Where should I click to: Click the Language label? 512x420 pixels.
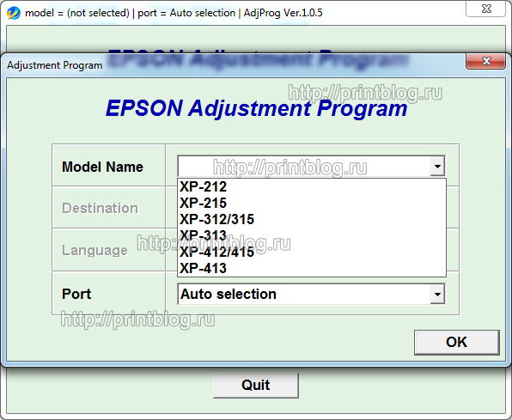[x=94, y=251]
